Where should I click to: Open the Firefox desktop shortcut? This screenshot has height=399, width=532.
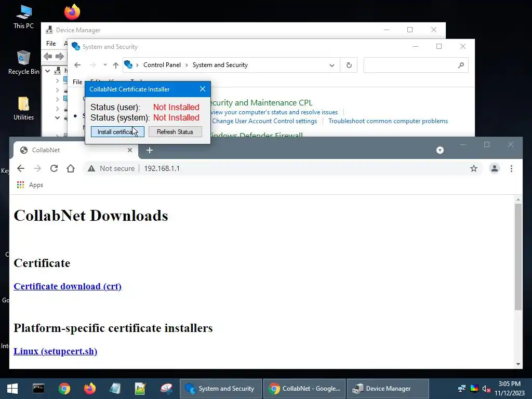(72, 12)
